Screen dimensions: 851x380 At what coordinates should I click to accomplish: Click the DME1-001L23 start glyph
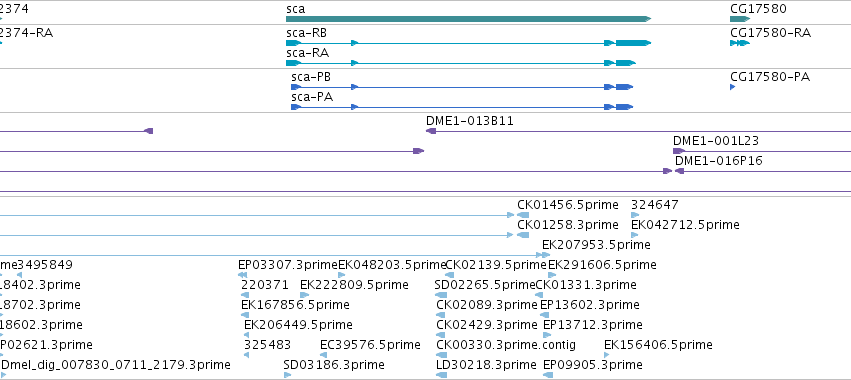679,151
